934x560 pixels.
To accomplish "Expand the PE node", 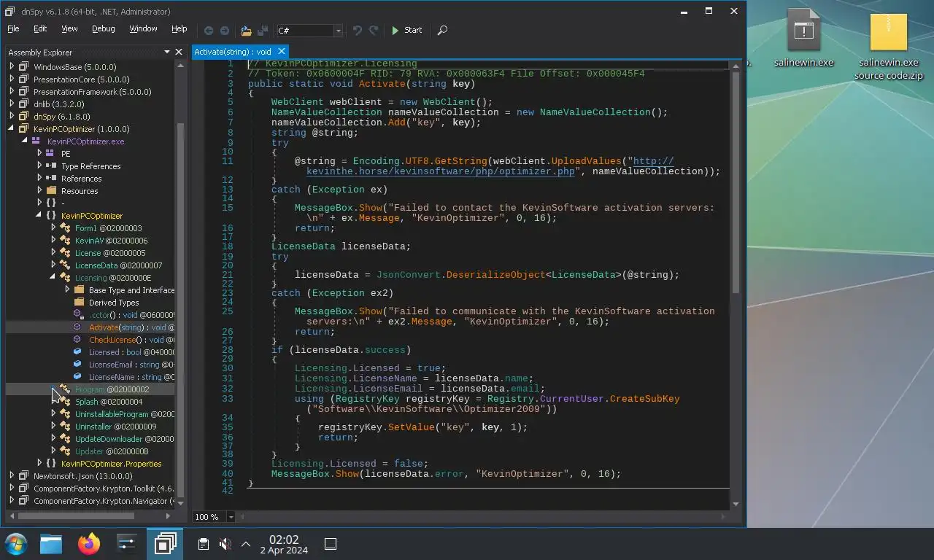I will coord(39,153).
